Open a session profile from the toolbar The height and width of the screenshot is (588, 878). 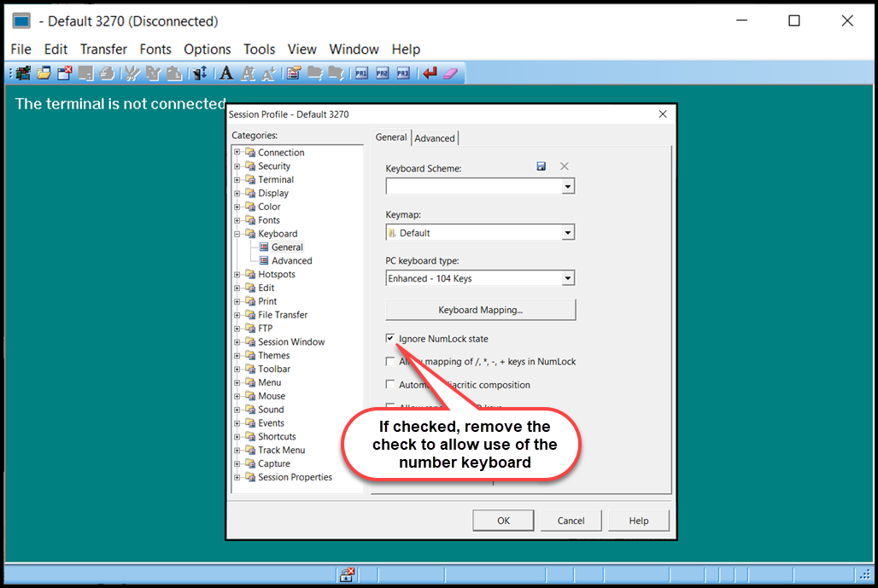[43, 73]
